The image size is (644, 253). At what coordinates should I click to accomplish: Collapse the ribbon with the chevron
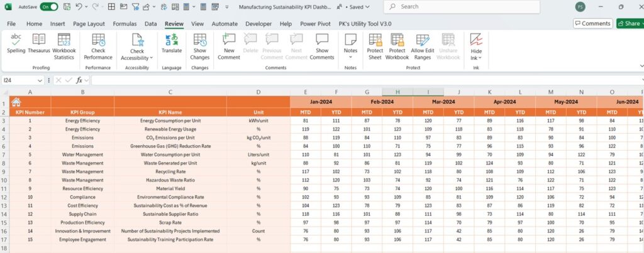[641, 66]
